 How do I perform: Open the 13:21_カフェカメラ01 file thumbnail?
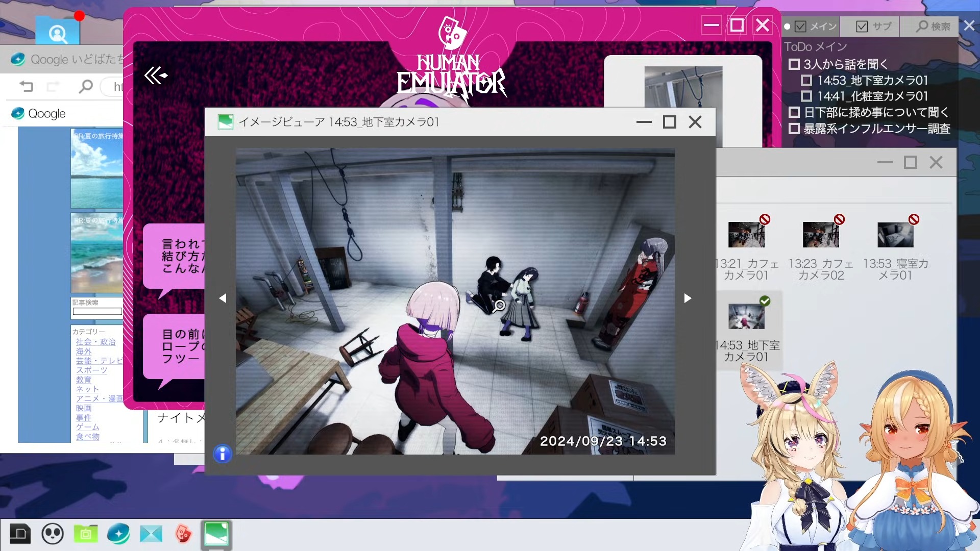click(x=747, y=235)
